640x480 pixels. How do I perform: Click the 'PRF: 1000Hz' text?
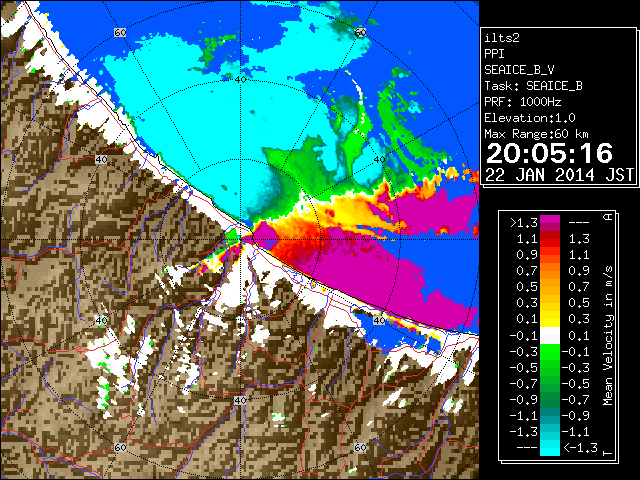point(523,102)
